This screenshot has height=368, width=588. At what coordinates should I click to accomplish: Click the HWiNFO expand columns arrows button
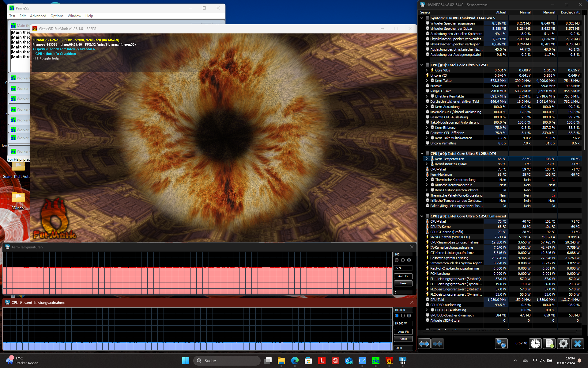click(424, 344)
